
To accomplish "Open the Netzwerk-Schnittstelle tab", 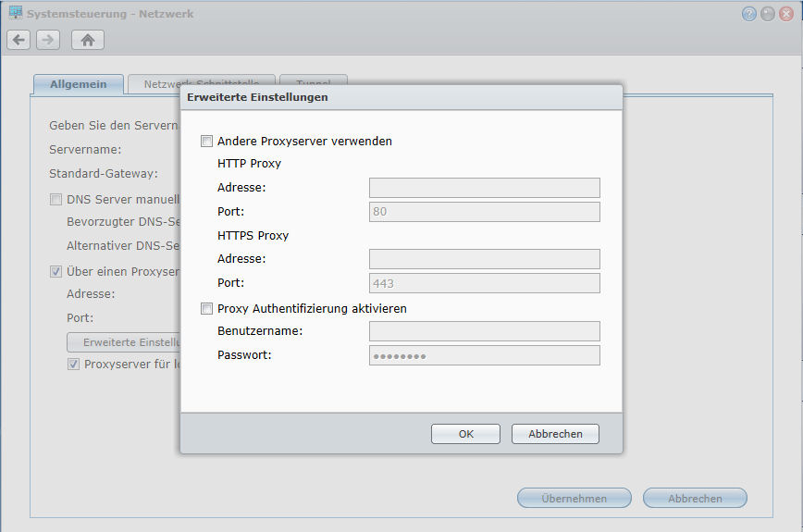I will 154,84.
